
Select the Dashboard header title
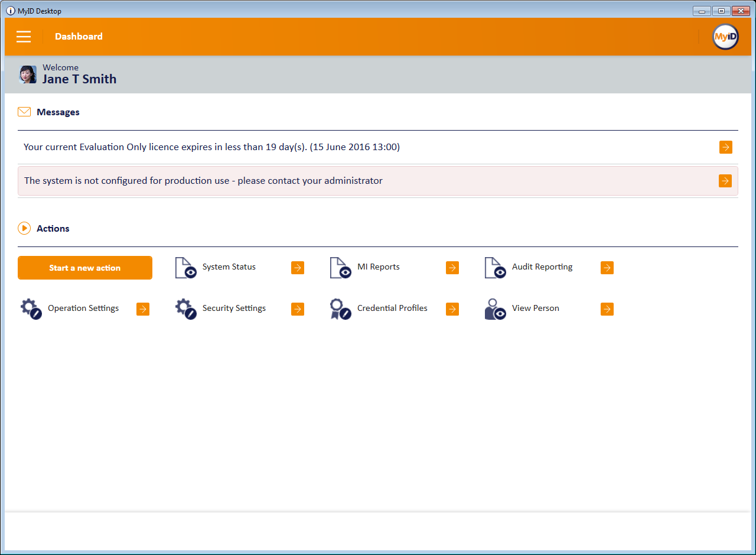(x=79, y=37)
